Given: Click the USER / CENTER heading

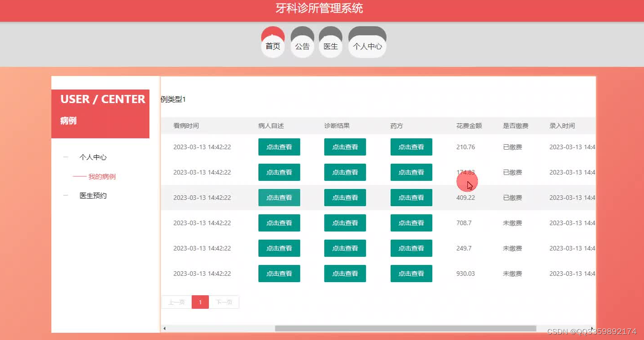Looking at the screenshot, I should (103, 99).
